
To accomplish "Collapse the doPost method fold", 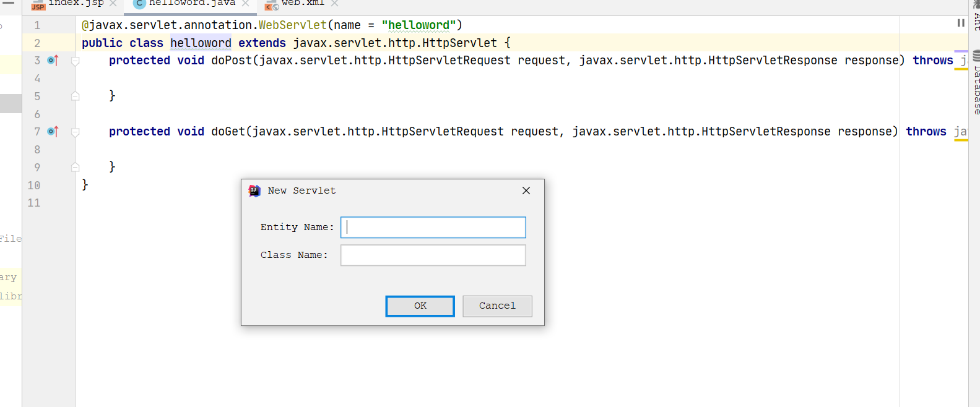I will click(76, 61).
